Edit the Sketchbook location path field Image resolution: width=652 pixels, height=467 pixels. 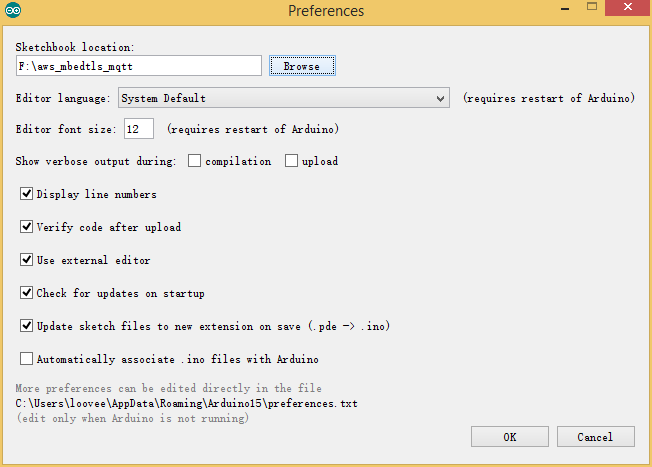(139, 66)
